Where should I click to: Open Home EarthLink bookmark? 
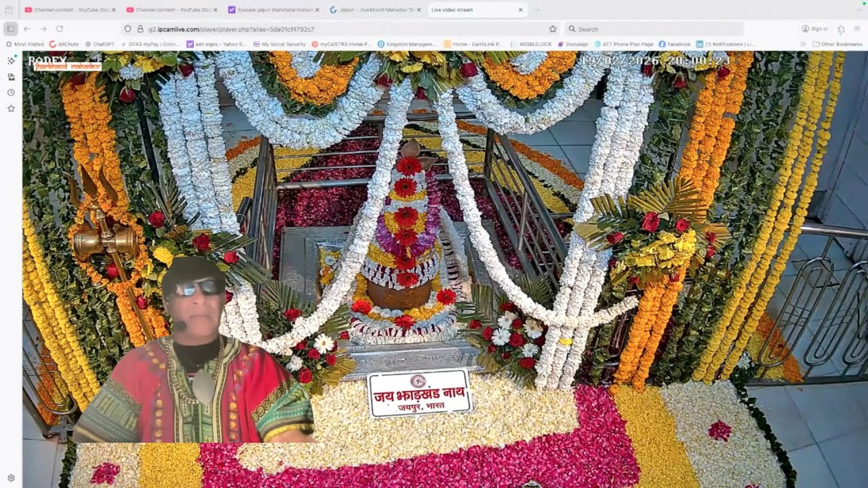[473, 44]
